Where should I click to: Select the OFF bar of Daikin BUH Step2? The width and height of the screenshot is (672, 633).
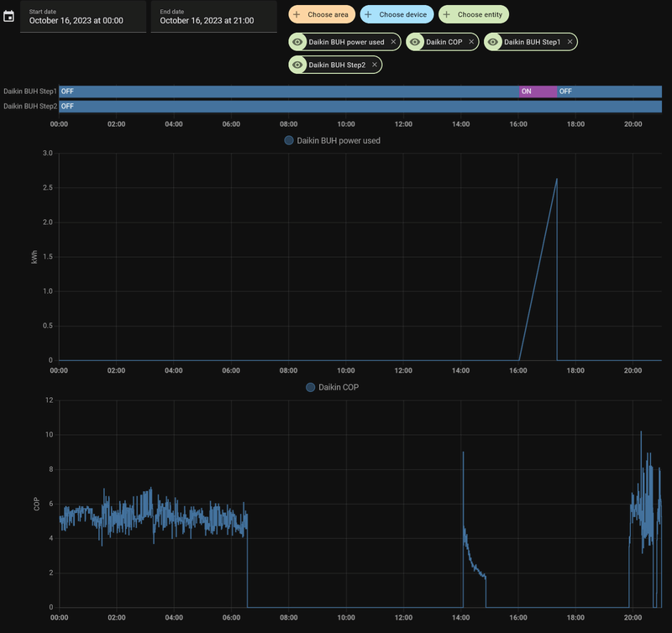coord(360,107)
